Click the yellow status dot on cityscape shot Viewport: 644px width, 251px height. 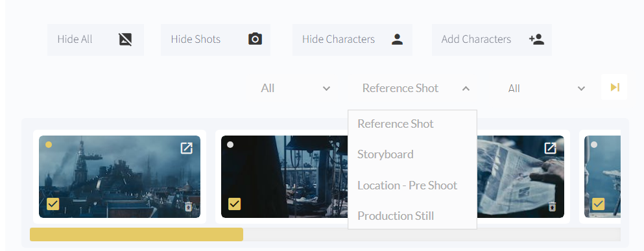49,145
